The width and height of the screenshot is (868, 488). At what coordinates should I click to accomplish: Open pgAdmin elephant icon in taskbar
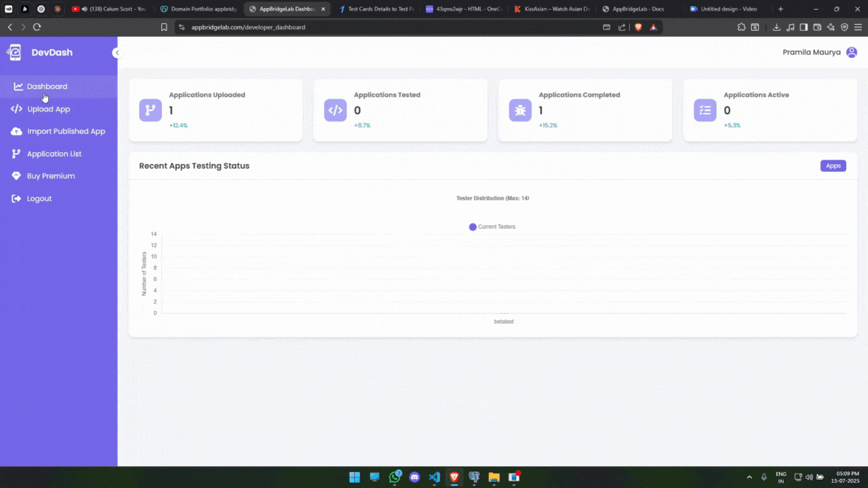click(475, 477)
